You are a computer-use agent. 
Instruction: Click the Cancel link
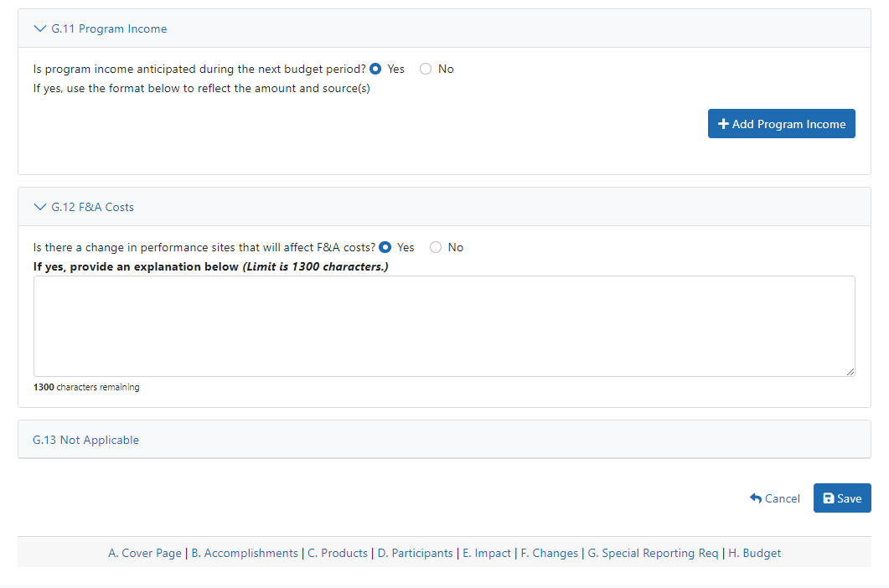click(x=782, y=498)
